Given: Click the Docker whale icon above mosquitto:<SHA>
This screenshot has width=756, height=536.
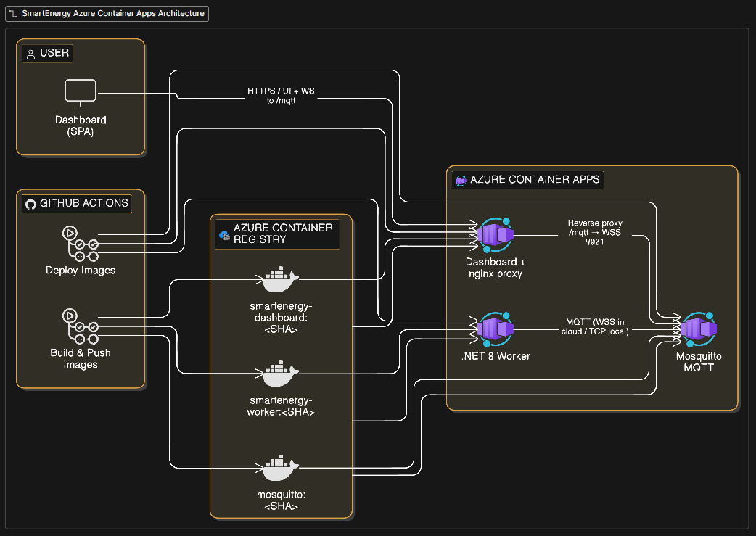Looking at the screenshot, I should pyautogui.click(x=279, y=468).
